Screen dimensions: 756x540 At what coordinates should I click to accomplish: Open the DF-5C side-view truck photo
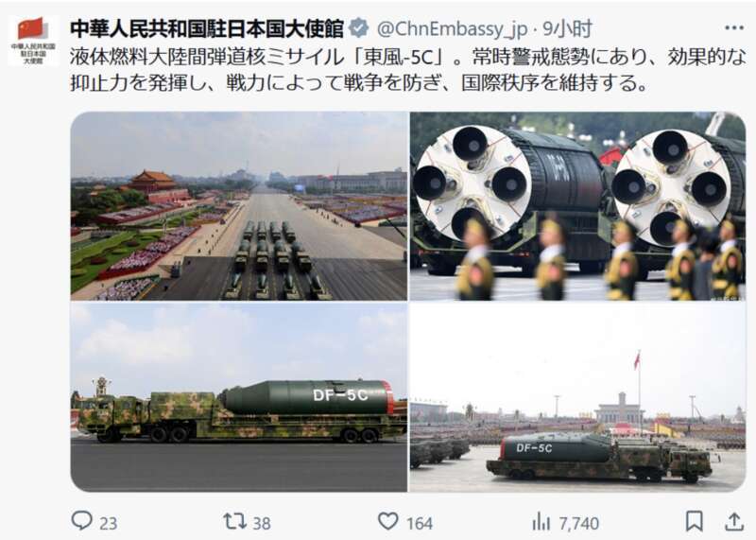coord(239,397)
